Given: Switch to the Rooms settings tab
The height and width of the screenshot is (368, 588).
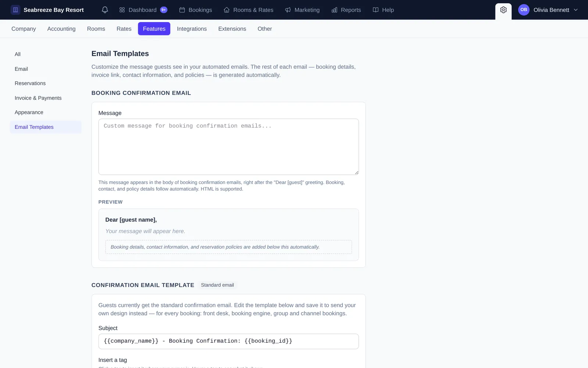Looking at the screenshot, I should point(96,29).
